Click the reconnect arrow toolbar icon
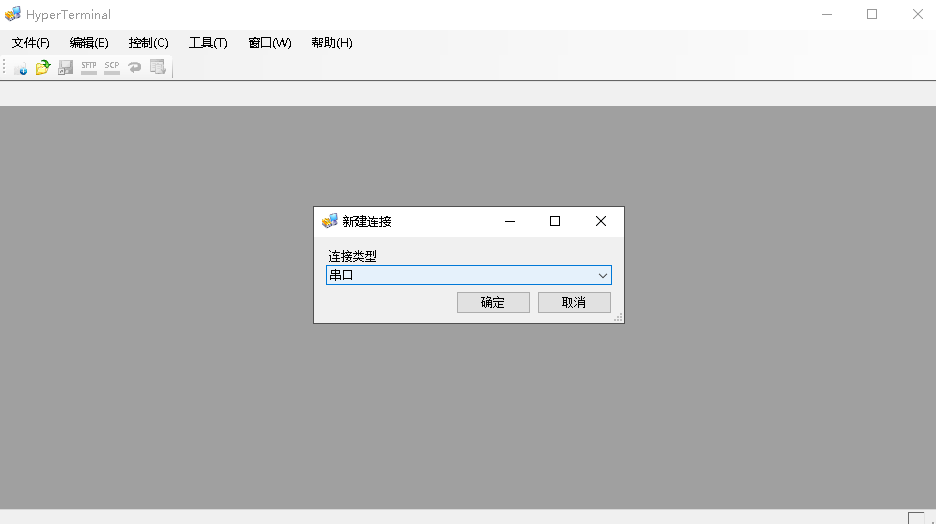Screen dimensions: 936x524 (134, 67)
